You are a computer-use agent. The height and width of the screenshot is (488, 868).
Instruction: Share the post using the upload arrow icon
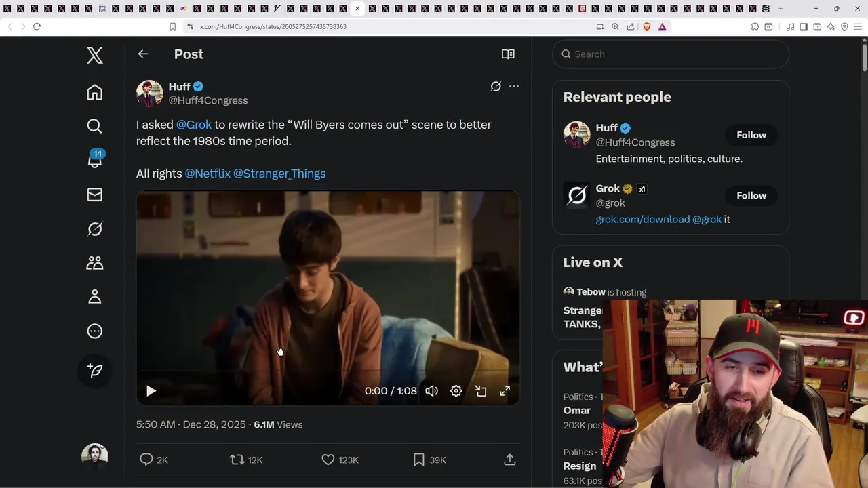pos(510,460)
